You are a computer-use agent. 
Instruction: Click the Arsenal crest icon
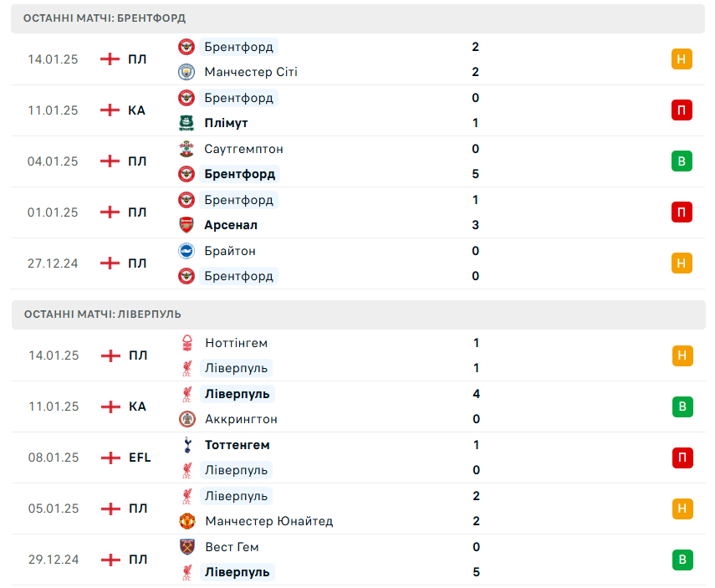[186, 225]
